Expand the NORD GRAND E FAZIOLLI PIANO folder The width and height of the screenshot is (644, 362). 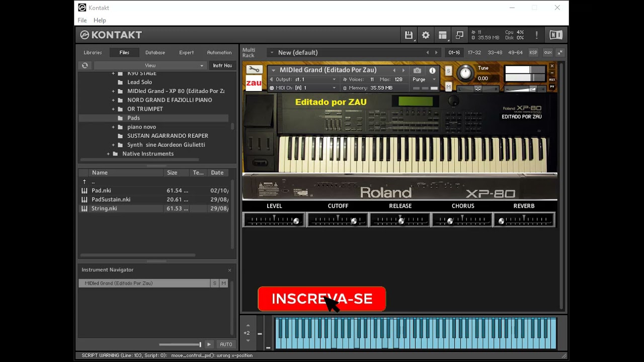[x=113, y=100]
